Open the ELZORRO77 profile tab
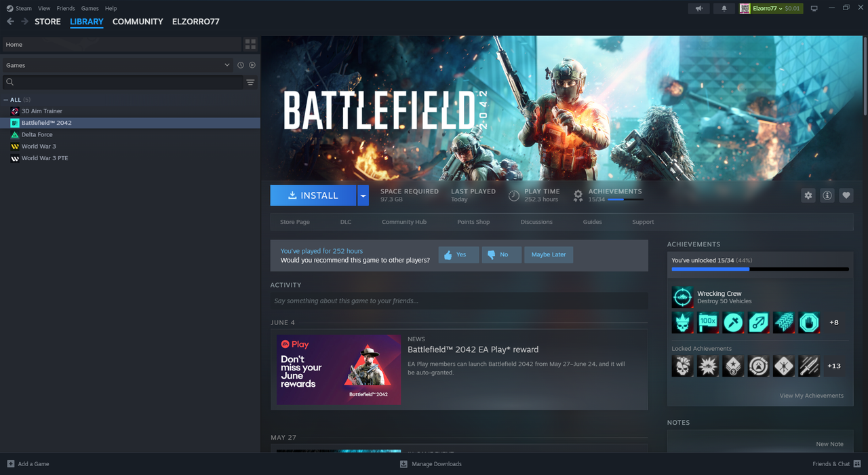Image resolution: width=868 pixels, height=475 pixels. tap(196, 22)
